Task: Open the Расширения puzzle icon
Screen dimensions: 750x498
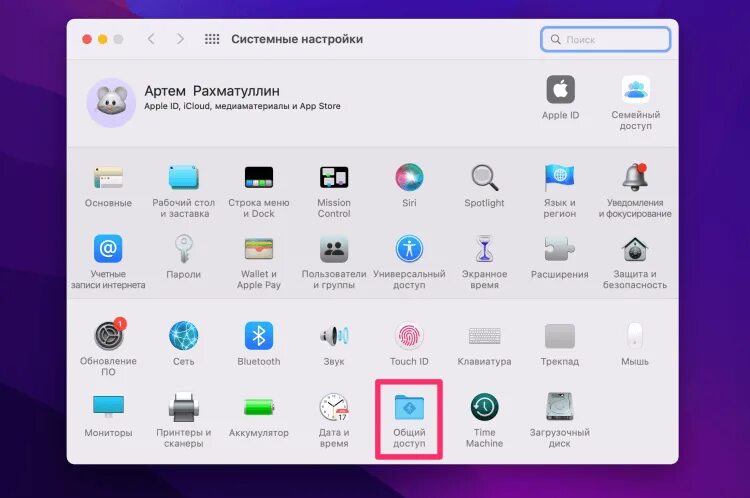Action: (560, 249)
